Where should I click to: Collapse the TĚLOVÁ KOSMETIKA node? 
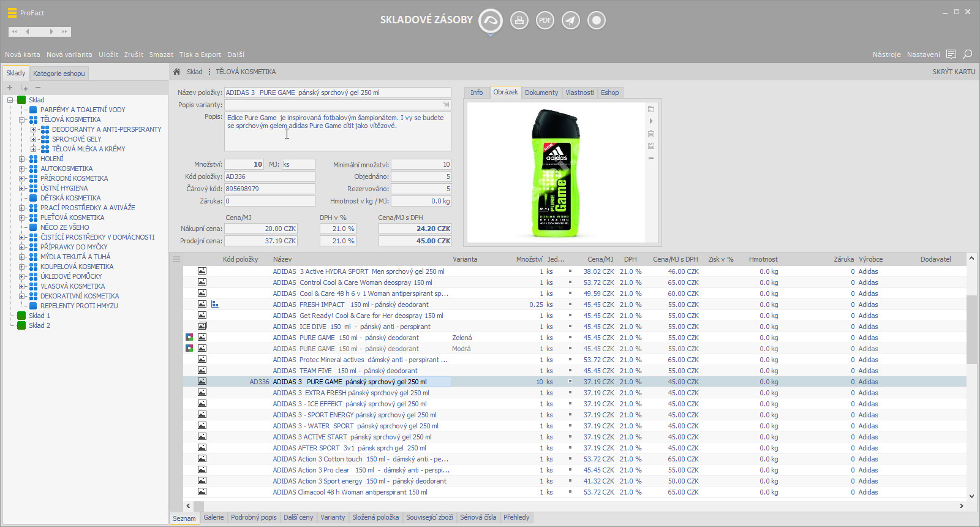21,119
